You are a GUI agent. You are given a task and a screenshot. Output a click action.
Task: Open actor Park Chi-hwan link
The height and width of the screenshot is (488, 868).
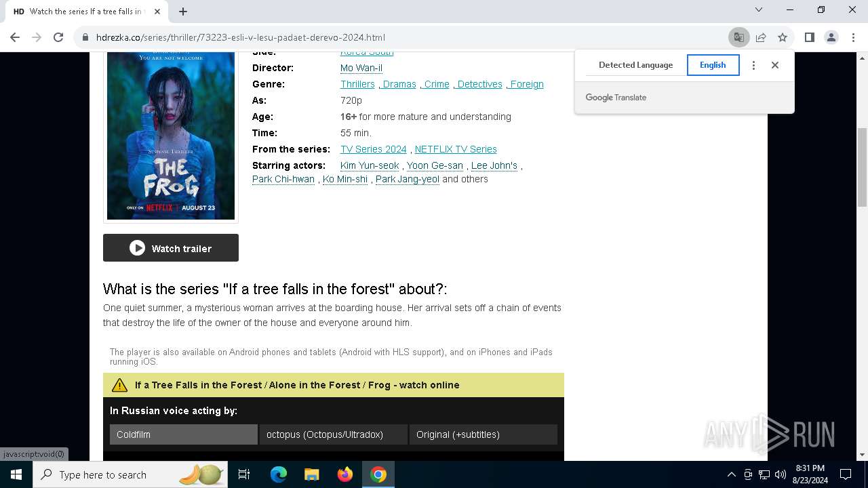click(x=283, y=179)
